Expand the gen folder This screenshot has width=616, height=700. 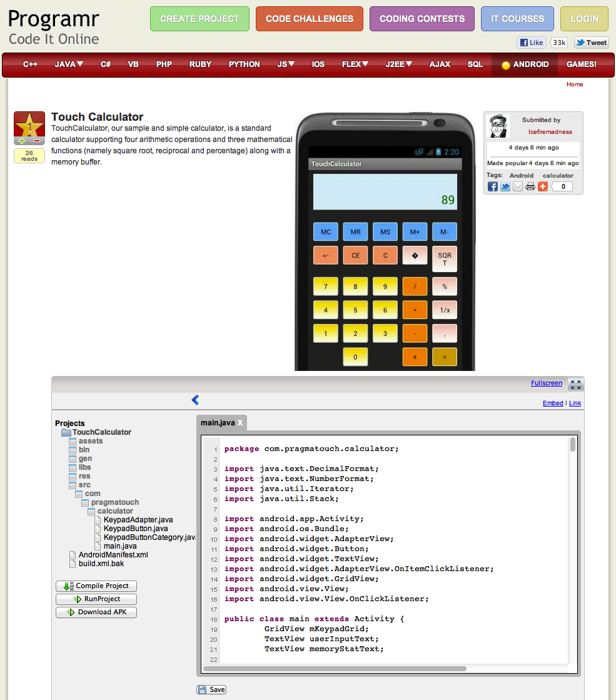[81, 459]
